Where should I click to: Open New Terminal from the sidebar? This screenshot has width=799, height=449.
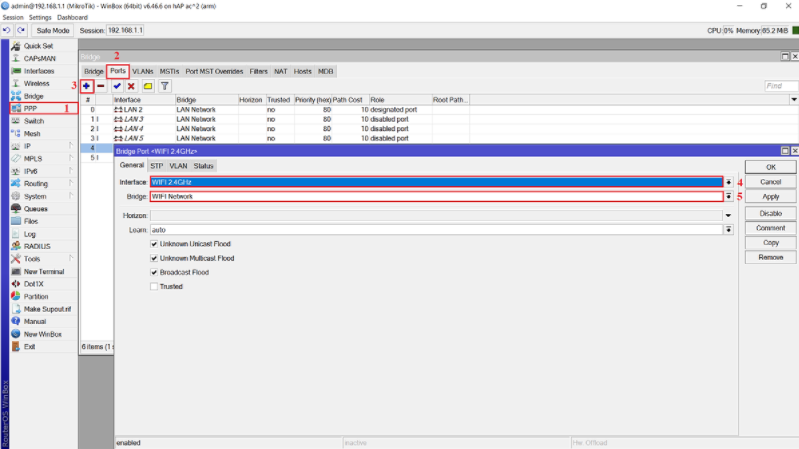pyautogui.click(x=44, y=271)
